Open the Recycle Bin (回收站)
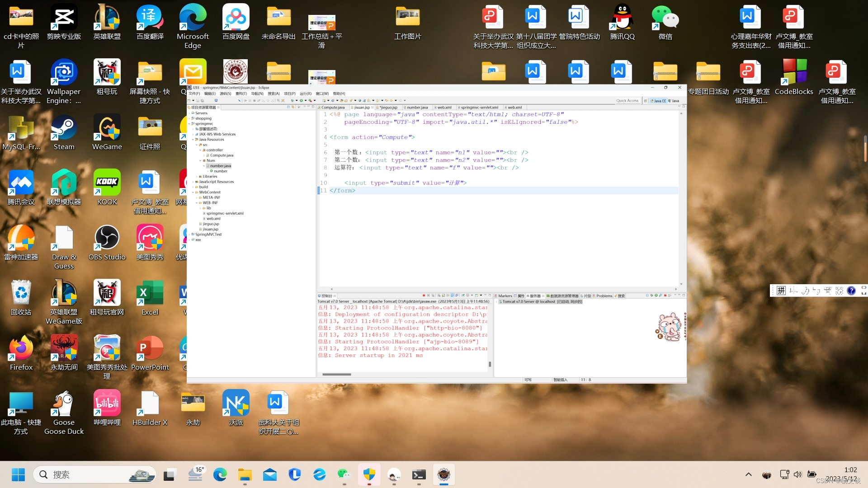The width and height of the screenshot is (868, 488). (21, 298)
